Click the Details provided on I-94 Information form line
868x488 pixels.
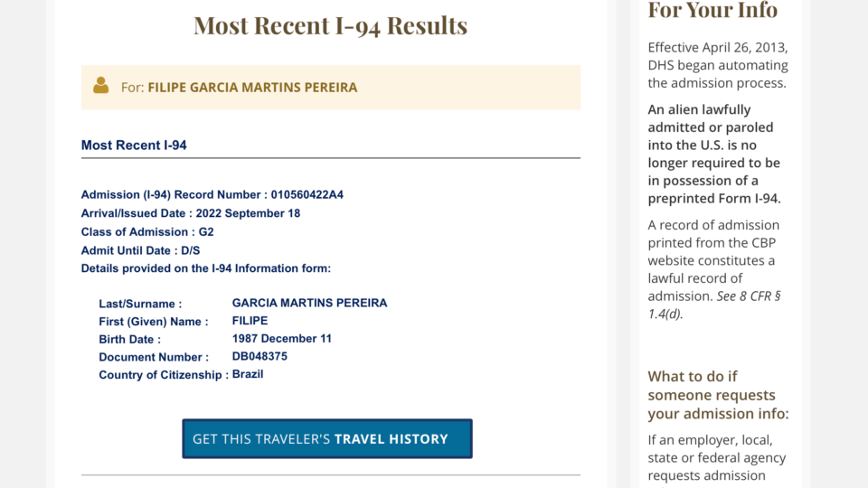pos(206,268)
